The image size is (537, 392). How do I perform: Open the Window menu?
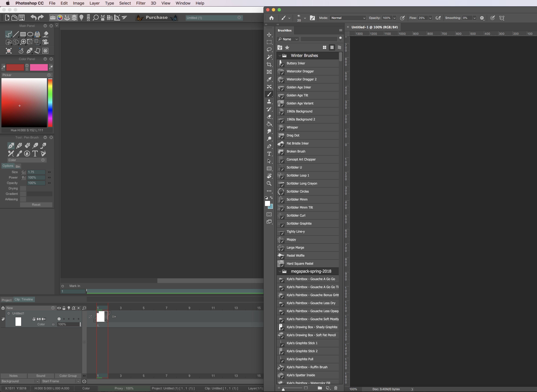(x=183, y=3)
